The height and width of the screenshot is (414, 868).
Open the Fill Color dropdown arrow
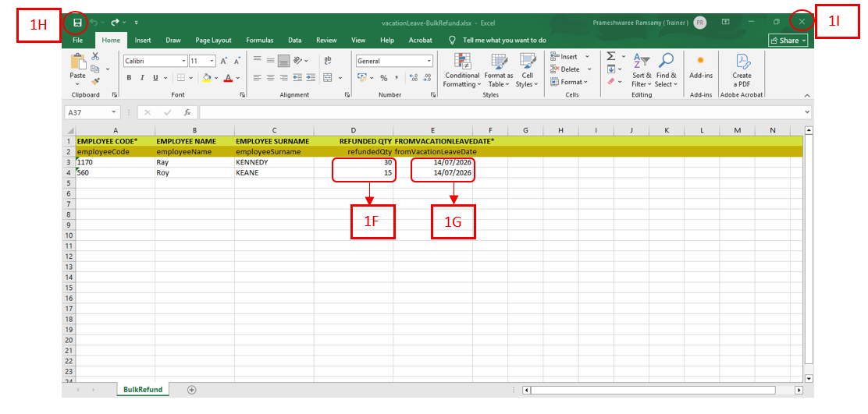216,78
